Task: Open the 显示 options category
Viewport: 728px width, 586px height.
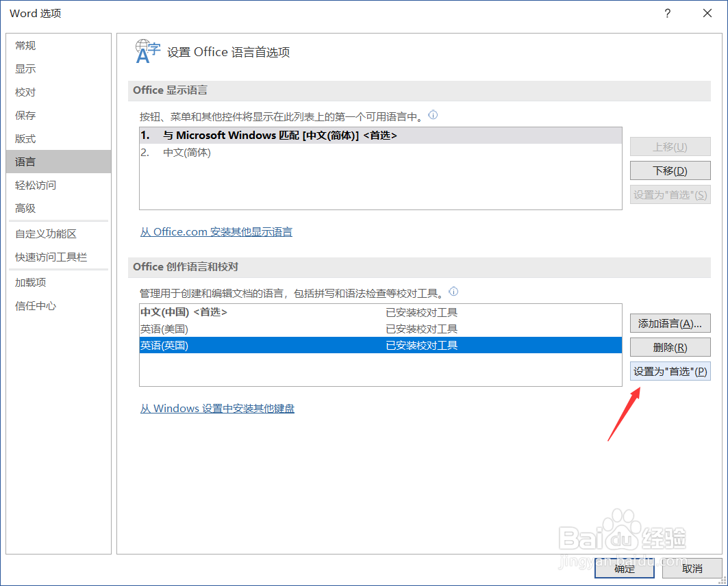Action: pos(58,68)
